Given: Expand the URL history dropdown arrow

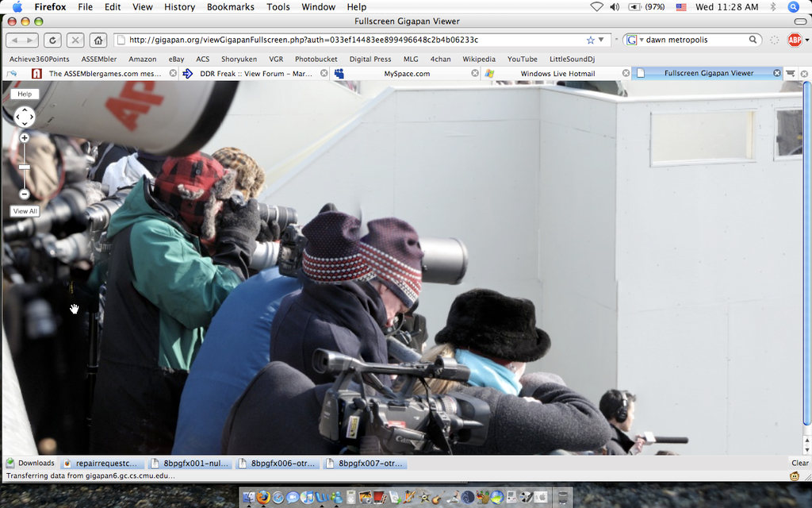Looking at the screenshot, I should pos(601,40).
